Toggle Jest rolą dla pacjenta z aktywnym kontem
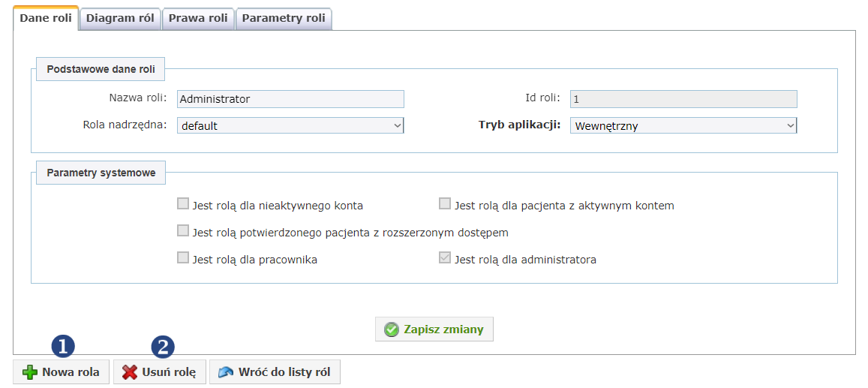Screen dimensions: 868x388 coord(445,204)
